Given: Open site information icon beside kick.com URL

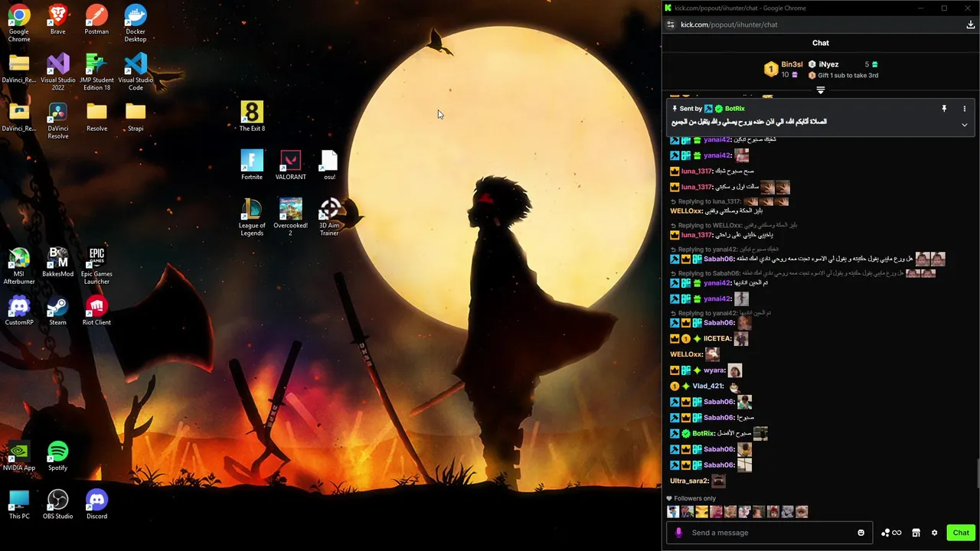Looking at the screenshot, I should point(671,24).
